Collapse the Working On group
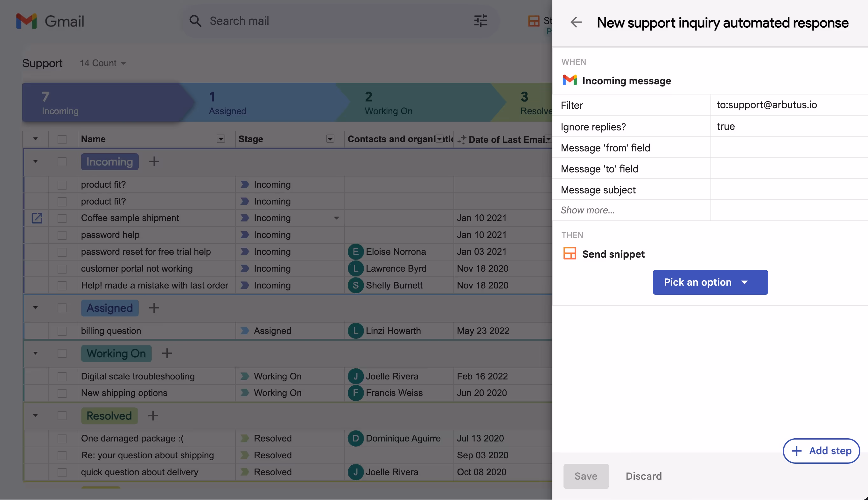Viewport: 868px width, 500px height. (x=35, y=353)
